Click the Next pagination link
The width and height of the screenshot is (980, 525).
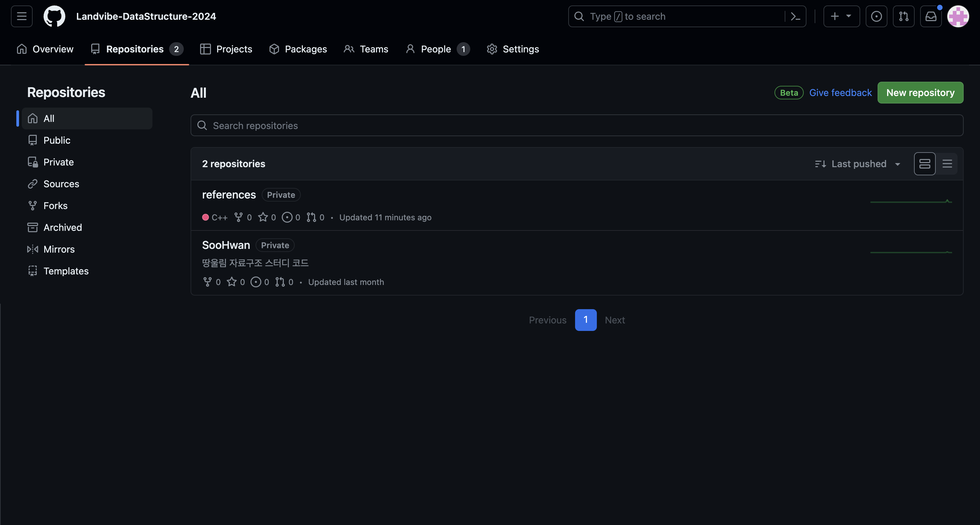615,320
